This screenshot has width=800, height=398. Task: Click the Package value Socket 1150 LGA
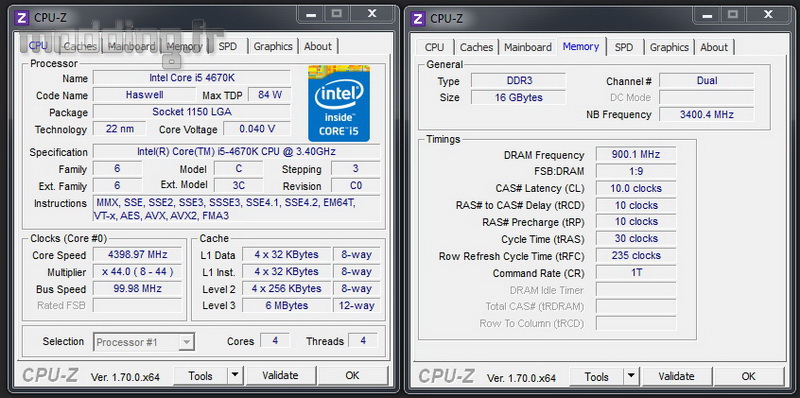(192, 112)
